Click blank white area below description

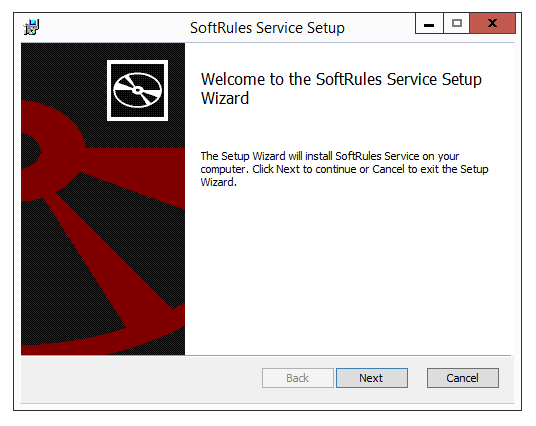point(349,270)
